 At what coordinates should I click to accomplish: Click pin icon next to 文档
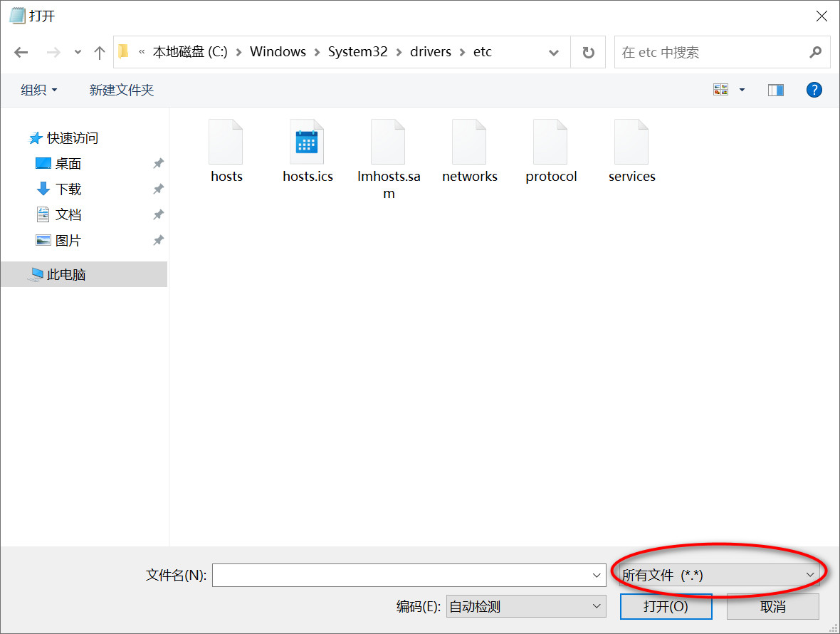tap(159, 215)
